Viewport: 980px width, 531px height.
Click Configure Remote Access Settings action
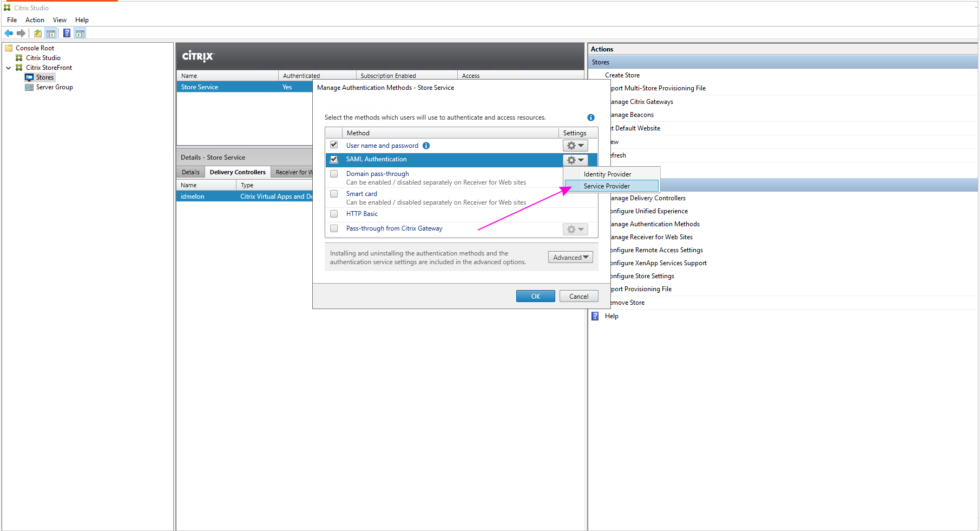pyautogui.click(x=657, y=250)
